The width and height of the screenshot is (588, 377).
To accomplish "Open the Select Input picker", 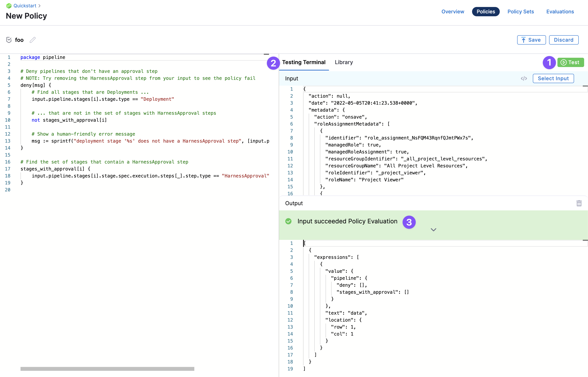I will [553, 79].
